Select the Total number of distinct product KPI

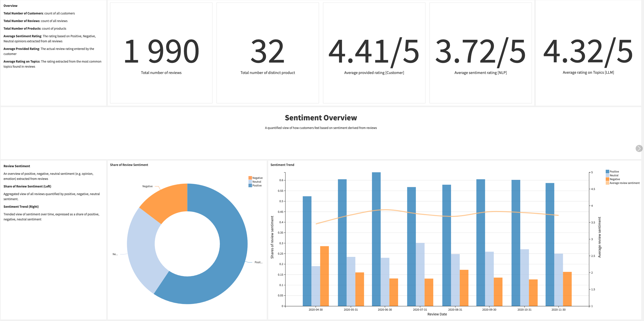tap(267, 52)
